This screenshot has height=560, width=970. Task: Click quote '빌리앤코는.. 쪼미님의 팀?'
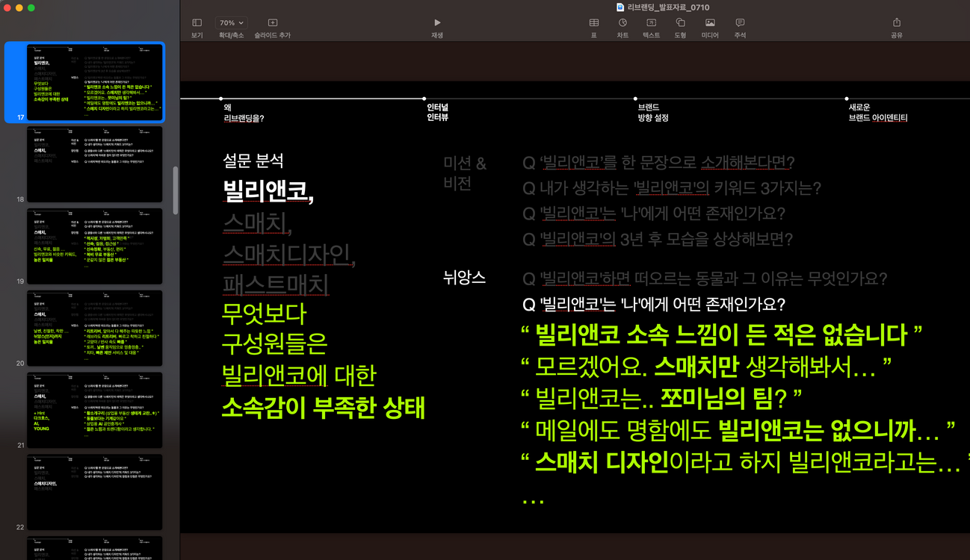click(x=661, y=398)
